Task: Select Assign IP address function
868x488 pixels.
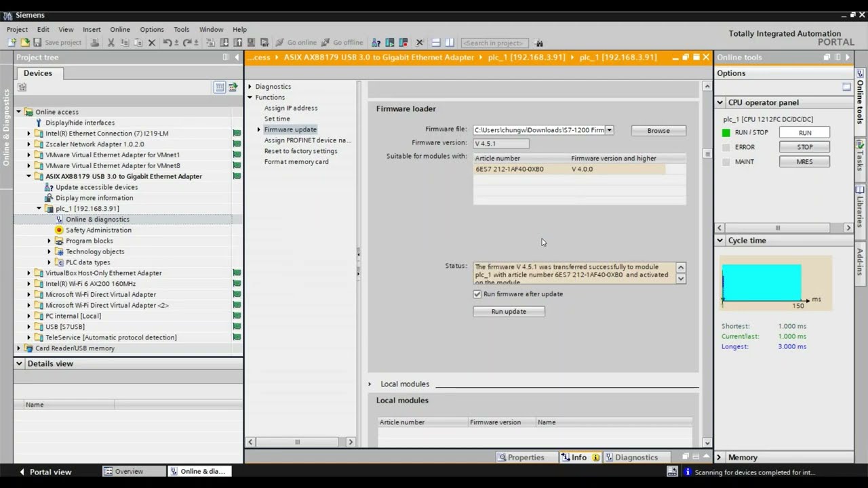Action: pos(291,108)
